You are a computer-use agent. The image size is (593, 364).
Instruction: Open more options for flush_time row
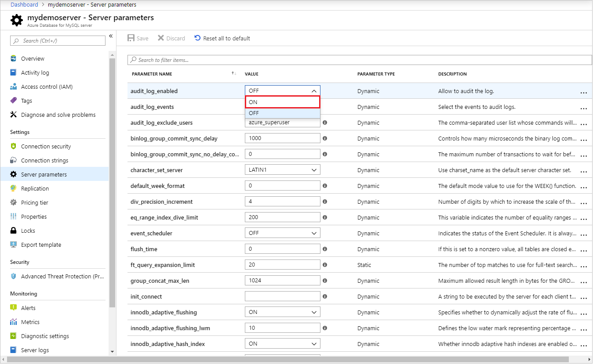pyautogui.click(x=584, y=250)
